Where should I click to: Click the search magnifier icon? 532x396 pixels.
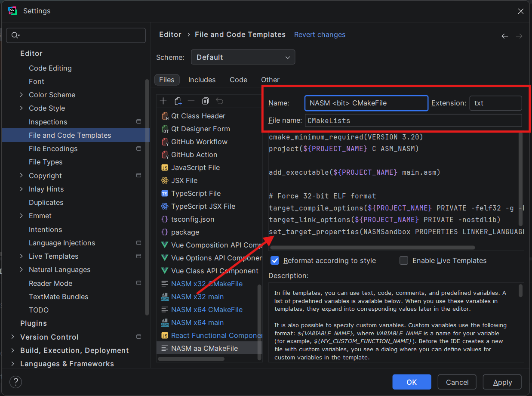pyautogui.click(x=16, y=35)
